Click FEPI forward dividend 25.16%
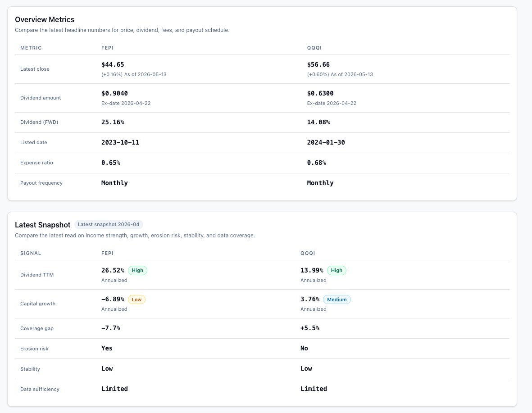The width and height of the screenshot is (532, 413). click(113, 122)
